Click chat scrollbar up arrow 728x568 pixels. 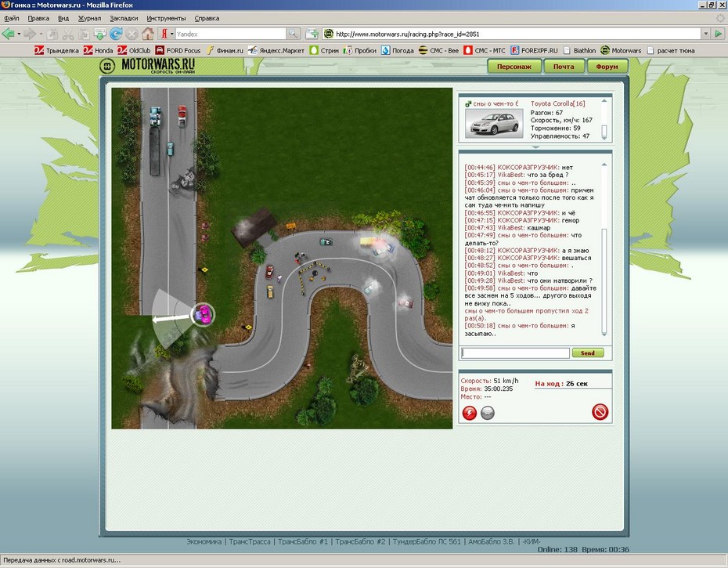click(x=604, y=165)
